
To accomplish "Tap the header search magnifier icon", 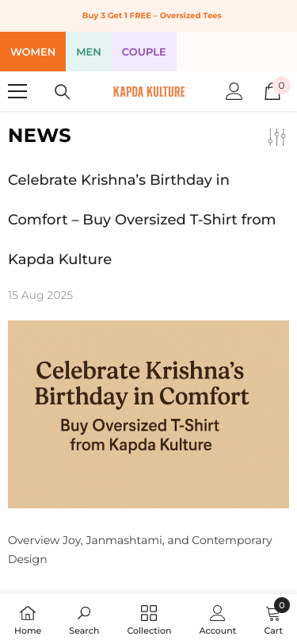I will click(63, 91).
